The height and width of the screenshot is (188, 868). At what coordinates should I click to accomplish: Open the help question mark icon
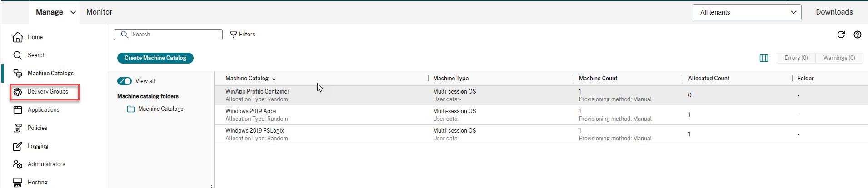858,35
